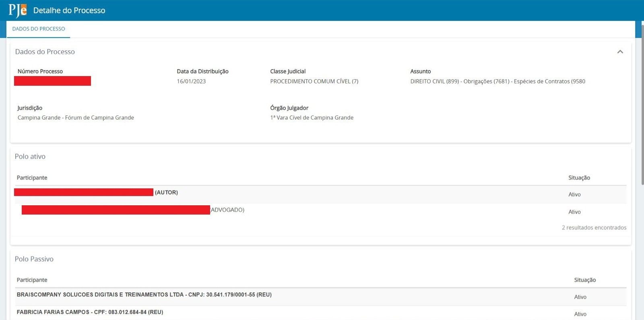
Task: Click the Detalhe do Processo title
Action: coord(69,10)
